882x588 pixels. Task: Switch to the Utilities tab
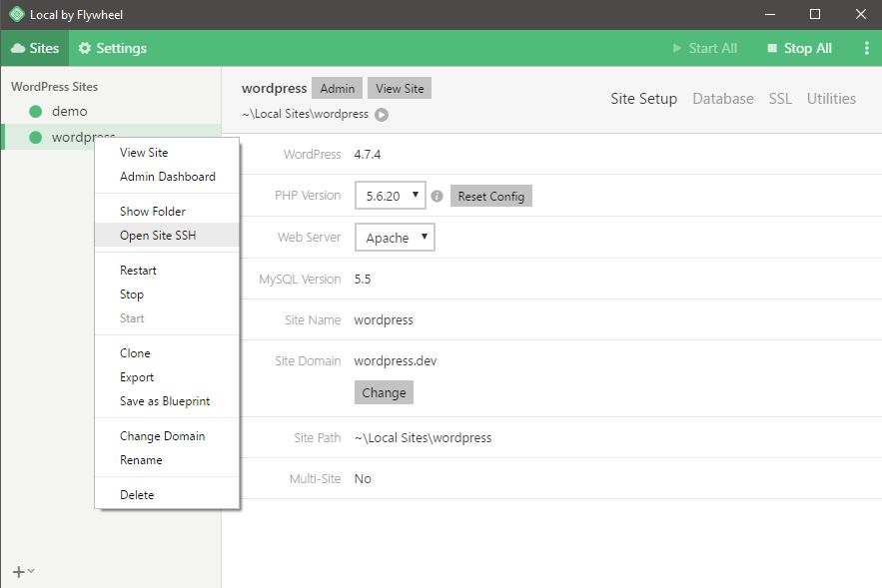831,99
